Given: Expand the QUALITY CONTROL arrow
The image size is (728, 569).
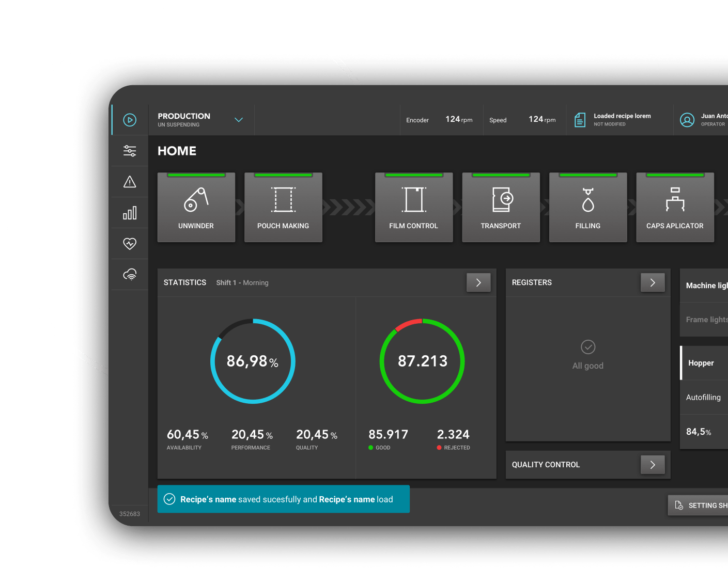Looking at the screenshot, I should 652,465.
